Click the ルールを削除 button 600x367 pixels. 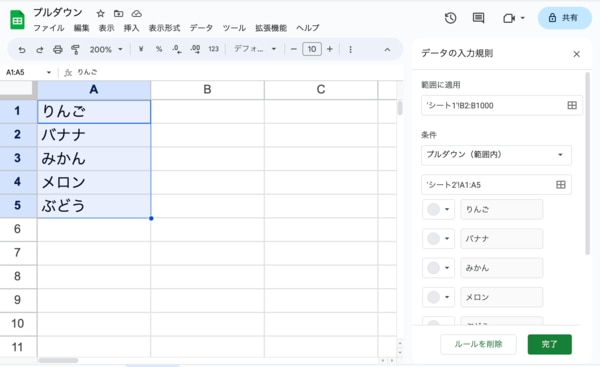tap(478, 344)
